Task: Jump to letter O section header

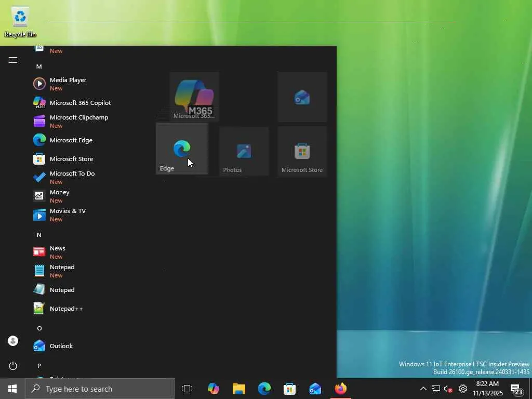Action: (x=39, y=328)
